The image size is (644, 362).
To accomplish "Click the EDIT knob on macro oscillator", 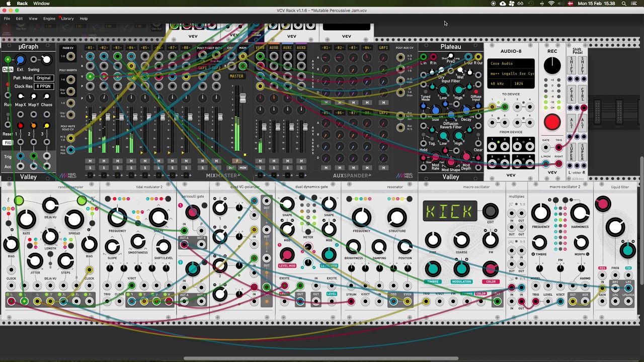I will (x=491, y=211).
